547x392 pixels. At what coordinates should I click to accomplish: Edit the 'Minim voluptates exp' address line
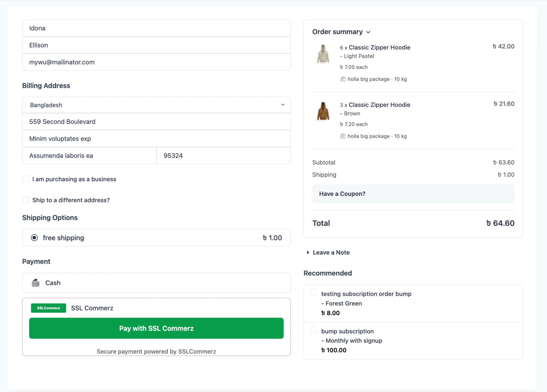(x=156, y=139)
